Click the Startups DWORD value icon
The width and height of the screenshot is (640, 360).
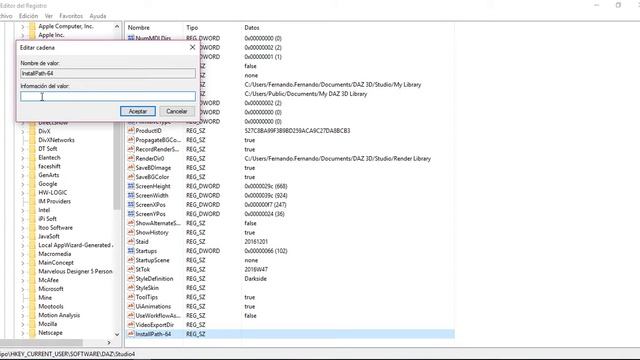click(131, 251)
